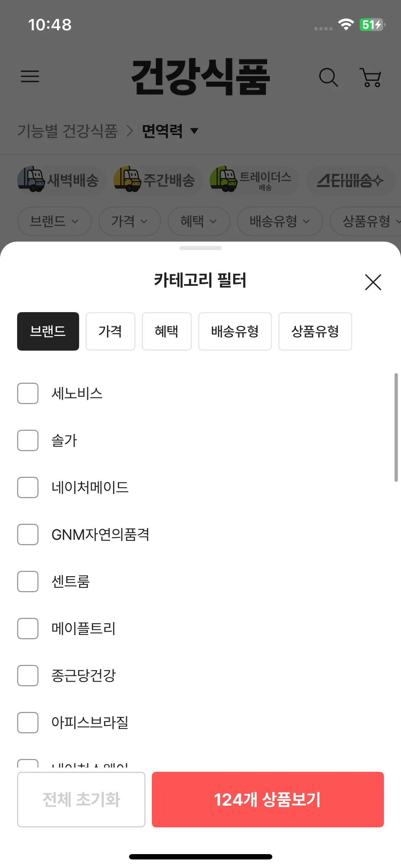Tap the 전체 초기화 reset button
This screenshot has width=401, height=868.
click(x=81, y=799)
